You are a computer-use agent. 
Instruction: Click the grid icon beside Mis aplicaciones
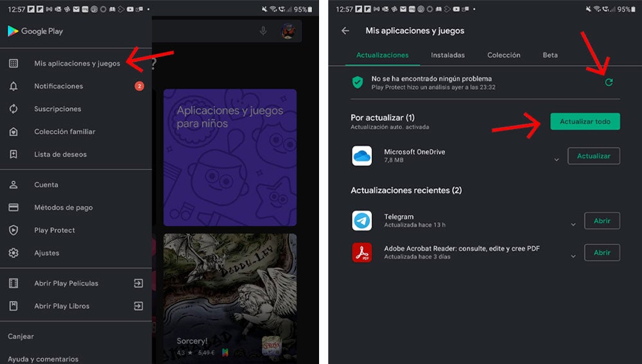click(x=13, y=63)
